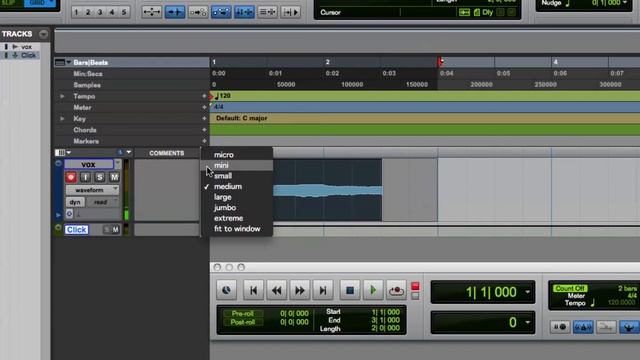The image size is (640, 360).
Task: Add a meter change with plus button
Action: [x=204, y=107]
